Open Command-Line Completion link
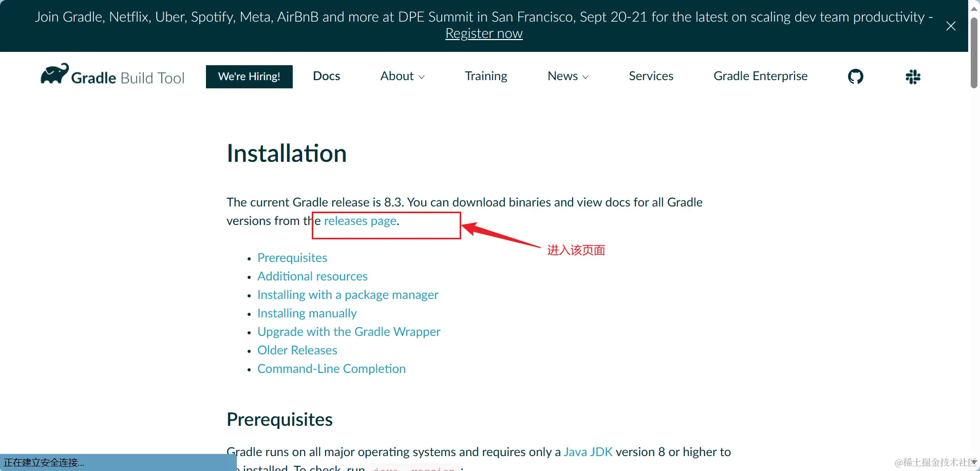The width and height of the screenshot is (980, 471). tap(331, 369)
